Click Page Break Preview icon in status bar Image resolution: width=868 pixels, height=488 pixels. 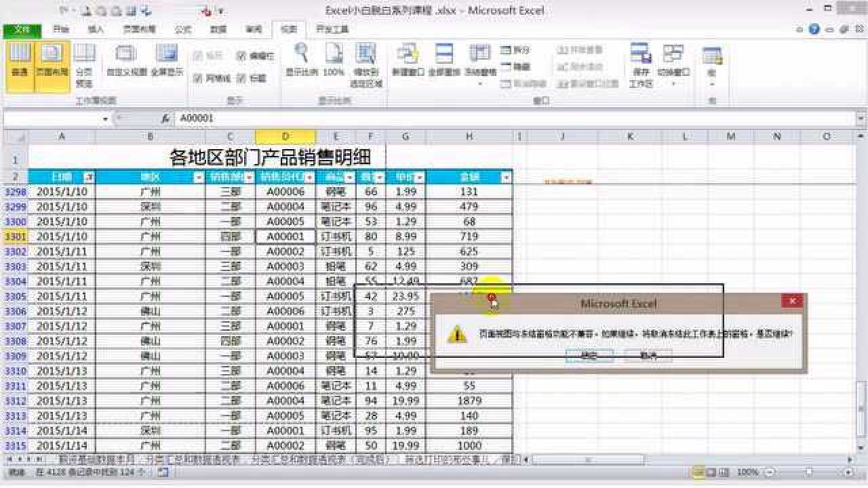[724, 472]
